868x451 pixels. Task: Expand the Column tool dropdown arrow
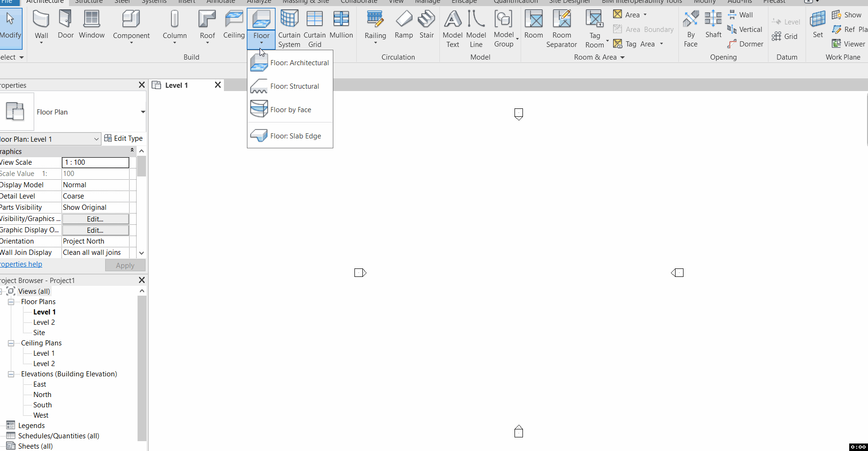(174, 42)
